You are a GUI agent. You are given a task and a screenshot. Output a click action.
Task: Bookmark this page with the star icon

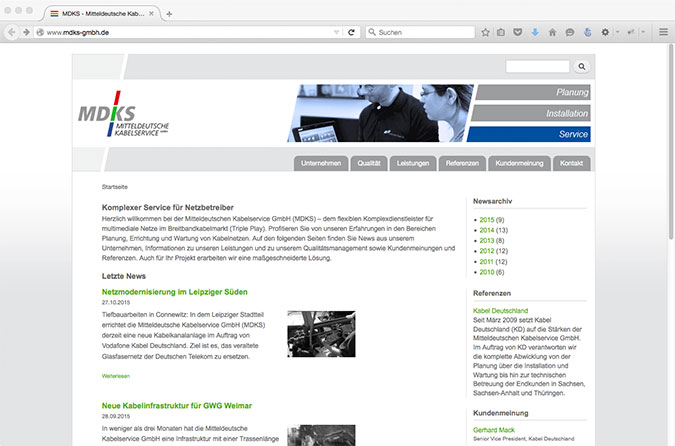coord(485,32)
